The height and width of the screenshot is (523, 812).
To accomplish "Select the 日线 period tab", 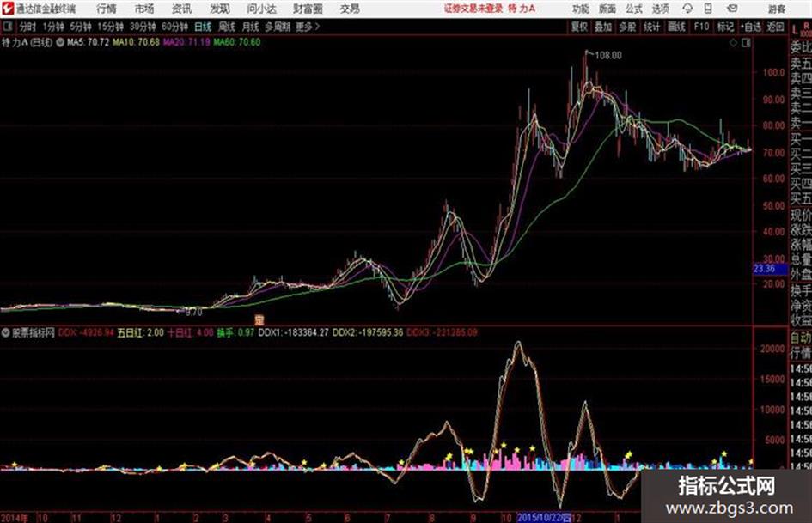I will [203, 27].
